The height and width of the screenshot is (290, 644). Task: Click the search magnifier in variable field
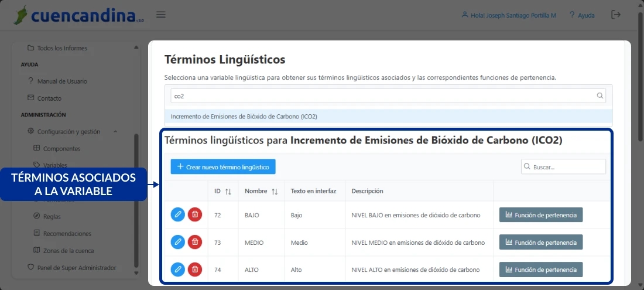tap(600, 95)
